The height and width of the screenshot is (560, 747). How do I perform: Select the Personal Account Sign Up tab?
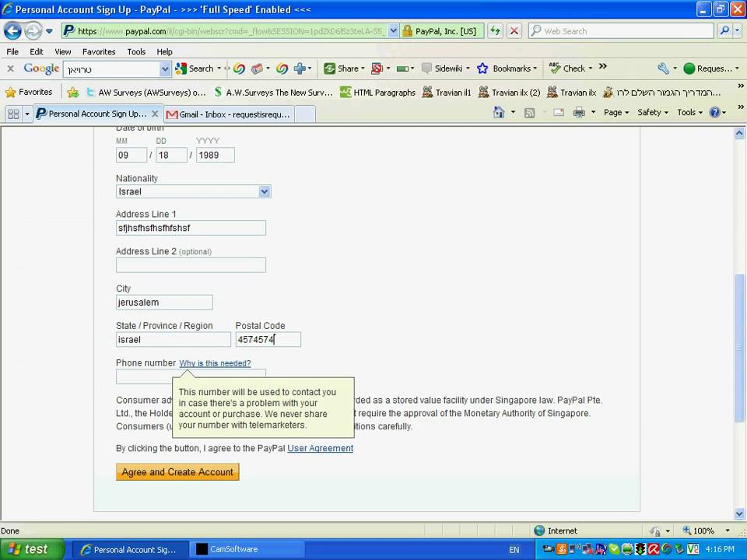pyautogui.click(x=92, y=114)
